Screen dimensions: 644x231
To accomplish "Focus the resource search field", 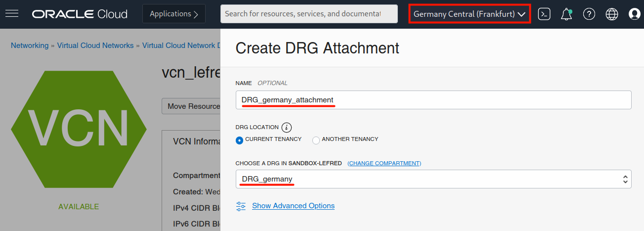I will 309,14.
